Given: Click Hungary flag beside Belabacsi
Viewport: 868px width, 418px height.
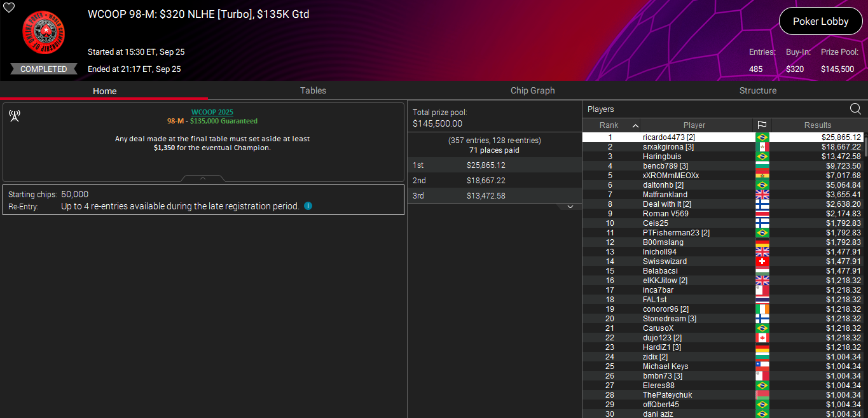Looking at the screenshot, I should coord(762,271).
